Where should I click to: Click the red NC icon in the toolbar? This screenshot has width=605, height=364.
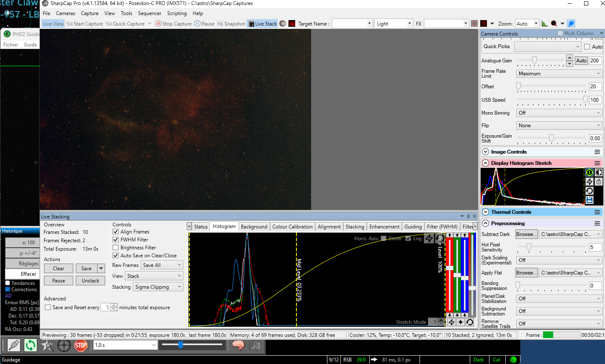pos(292,23)
